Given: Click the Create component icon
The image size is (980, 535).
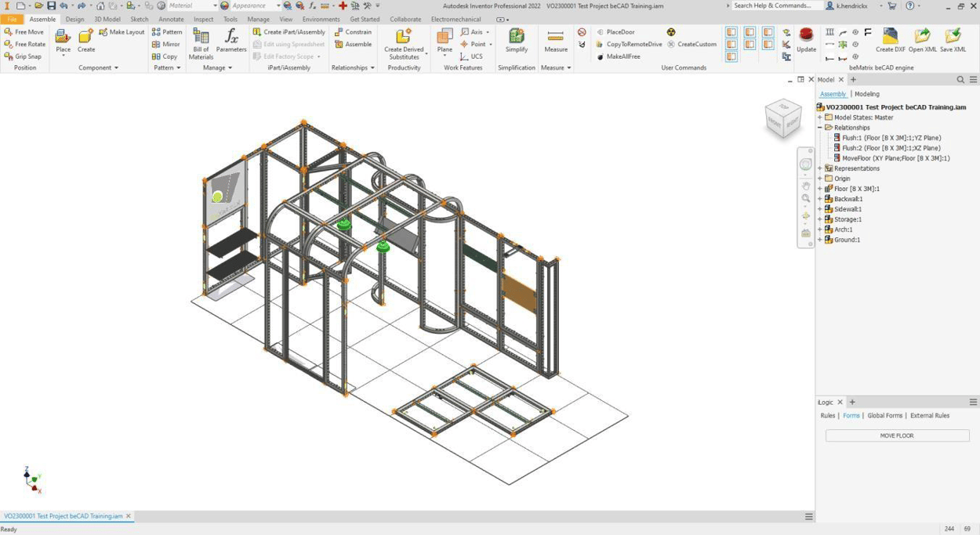Looking at the screenshot, I should click(x=86, y=41).
